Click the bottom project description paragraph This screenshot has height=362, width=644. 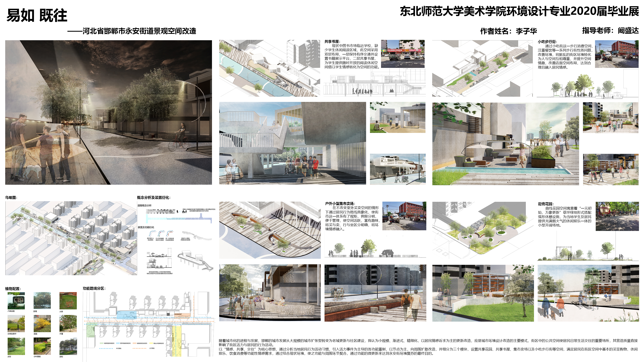(428, 347)
